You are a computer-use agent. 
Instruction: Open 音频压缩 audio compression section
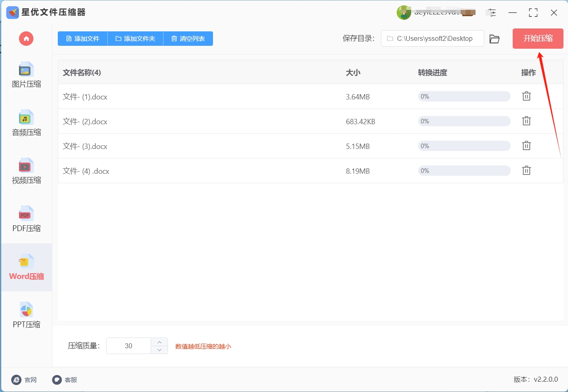[26, 123]
